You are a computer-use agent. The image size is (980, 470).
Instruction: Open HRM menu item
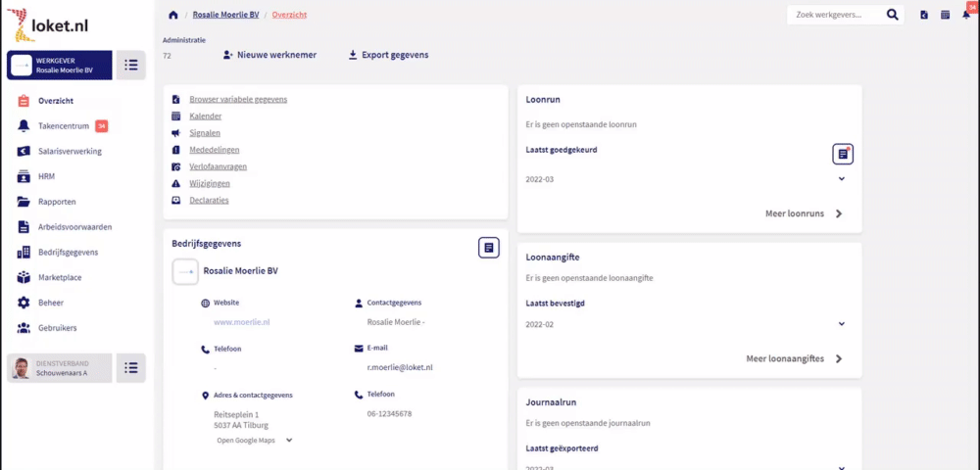pyautogui.click(x=47, y=176)
